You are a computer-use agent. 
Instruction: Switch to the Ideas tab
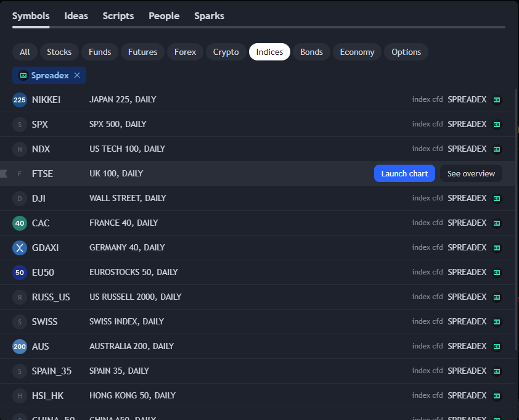point(76,16)
